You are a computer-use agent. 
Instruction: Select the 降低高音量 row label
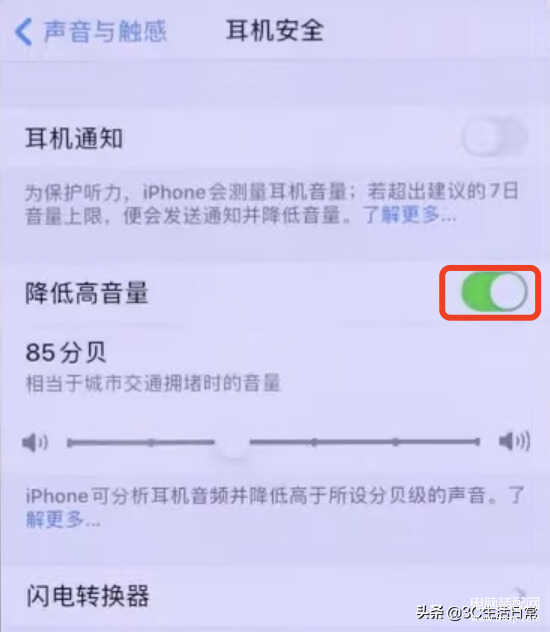pyautogui.click(x=87, y=293)
